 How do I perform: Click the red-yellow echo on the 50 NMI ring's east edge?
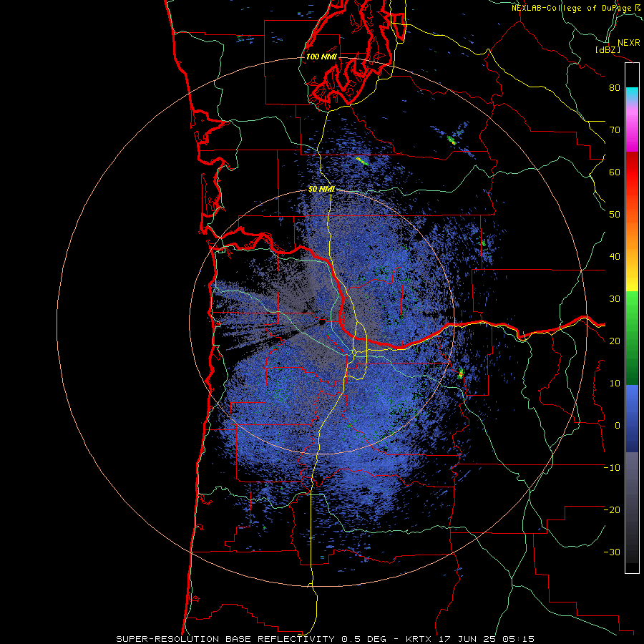(x=461, y=374)
